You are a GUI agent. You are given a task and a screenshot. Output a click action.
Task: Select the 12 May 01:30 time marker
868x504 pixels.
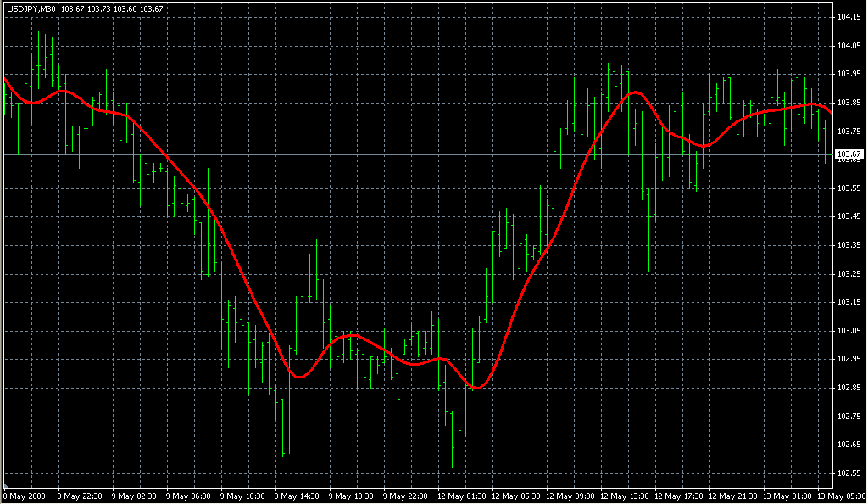point(462,496)
